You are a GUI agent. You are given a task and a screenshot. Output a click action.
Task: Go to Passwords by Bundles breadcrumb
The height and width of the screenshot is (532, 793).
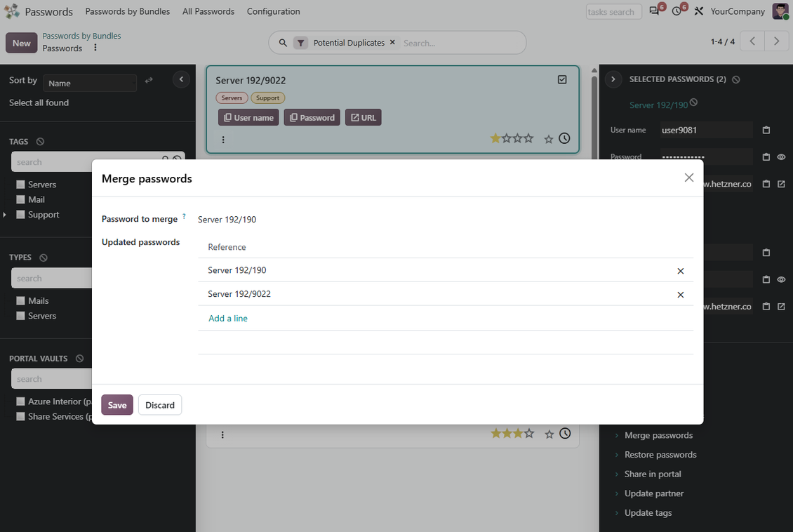81,36
